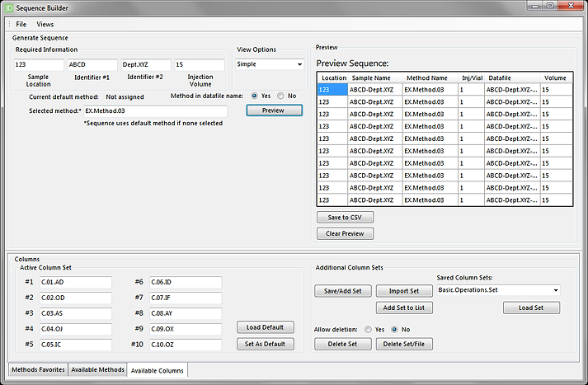Click Save/Add Set button

tap(343, 291)
